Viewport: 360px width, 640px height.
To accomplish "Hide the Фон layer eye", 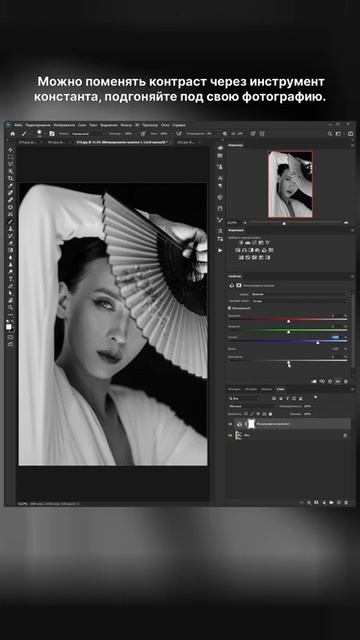I will click(x=230, y=436).
